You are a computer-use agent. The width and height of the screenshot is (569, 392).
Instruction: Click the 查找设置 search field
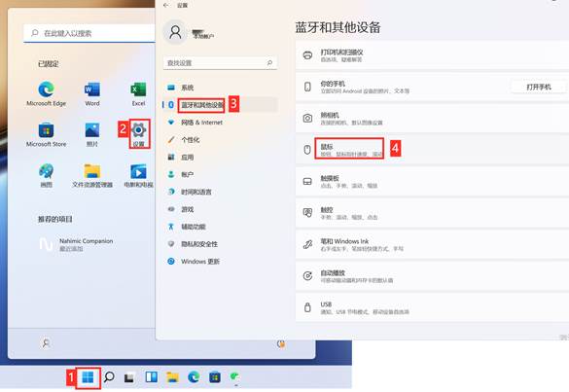(x=220, y=63)
